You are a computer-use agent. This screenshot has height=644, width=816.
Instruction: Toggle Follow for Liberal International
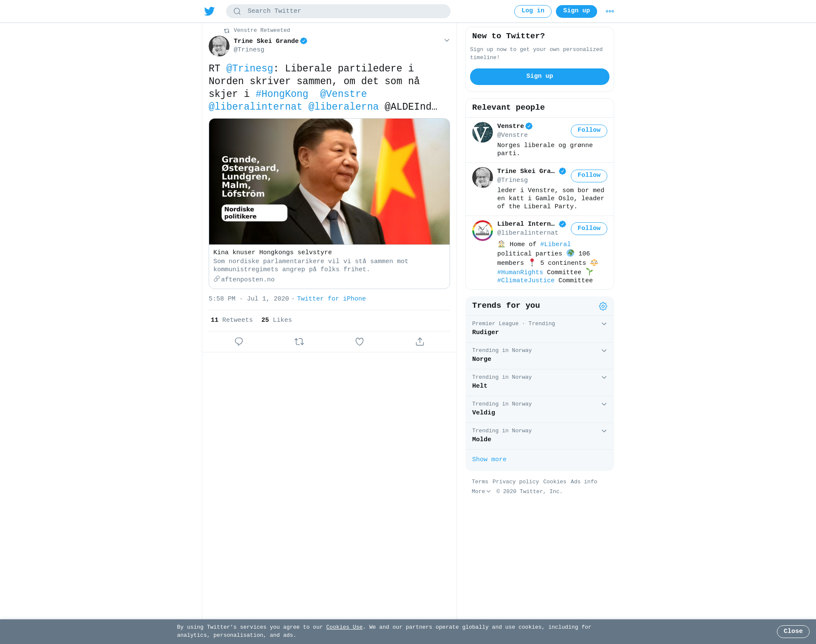point(589,229)
